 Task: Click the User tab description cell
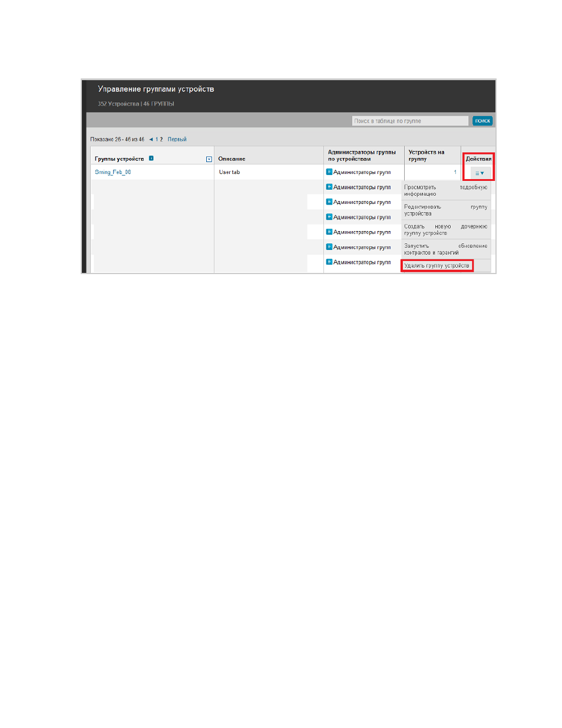tap(230, 172)
